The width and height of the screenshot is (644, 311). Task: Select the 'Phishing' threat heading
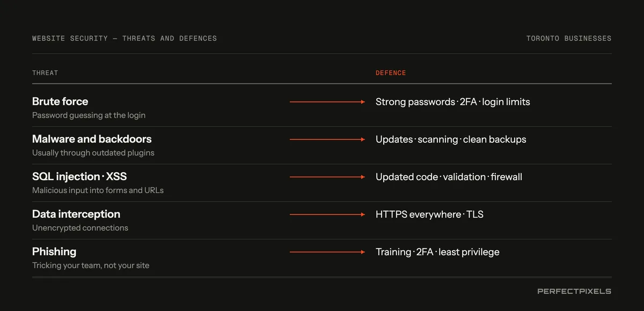54,251
